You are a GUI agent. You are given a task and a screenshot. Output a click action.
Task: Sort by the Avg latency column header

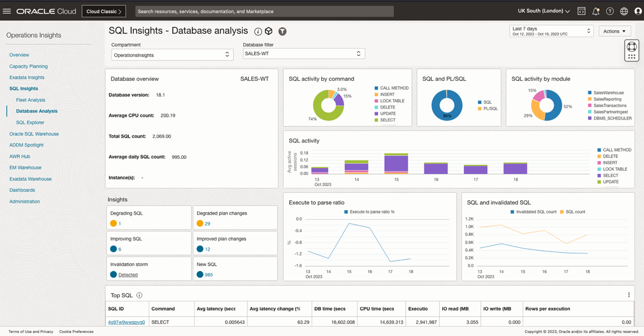[x=221, y=309]
